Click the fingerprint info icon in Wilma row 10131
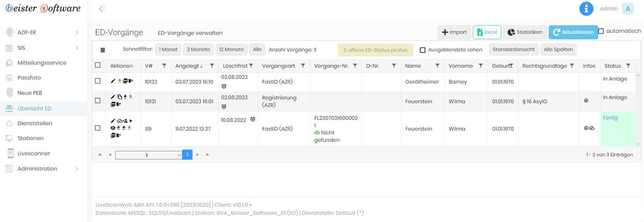Viewport: 644px width, 222px height. [585, 100]
